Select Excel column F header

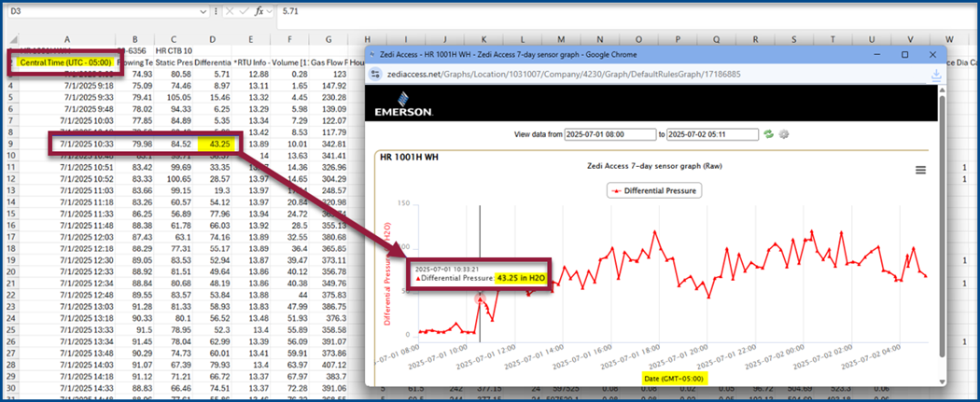coord(289,39)
